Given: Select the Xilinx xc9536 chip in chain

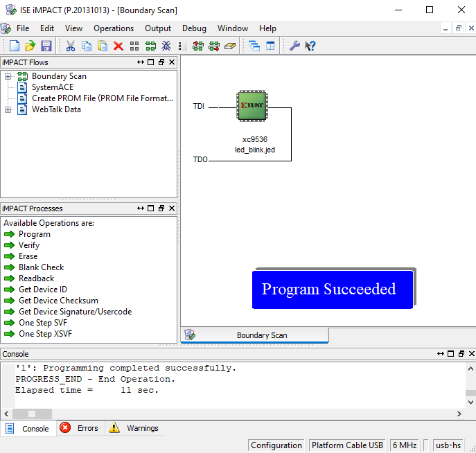Looking at the screenshot, I should [252, 106].
